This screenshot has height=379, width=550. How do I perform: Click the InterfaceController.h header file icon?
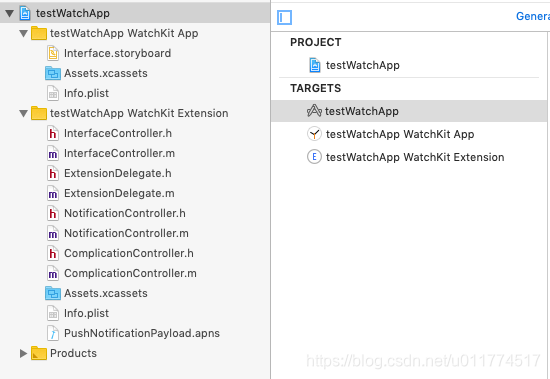[x=53, y=133]
